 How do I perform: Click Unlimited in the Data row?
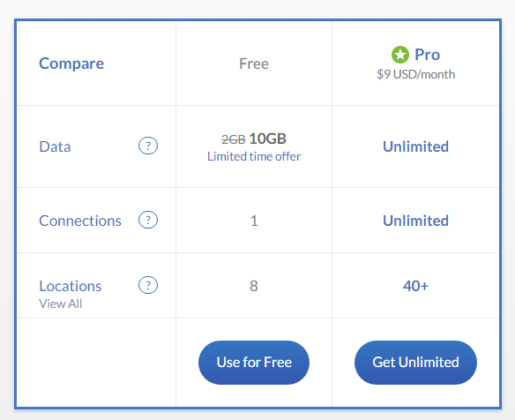tap(416, 146)
